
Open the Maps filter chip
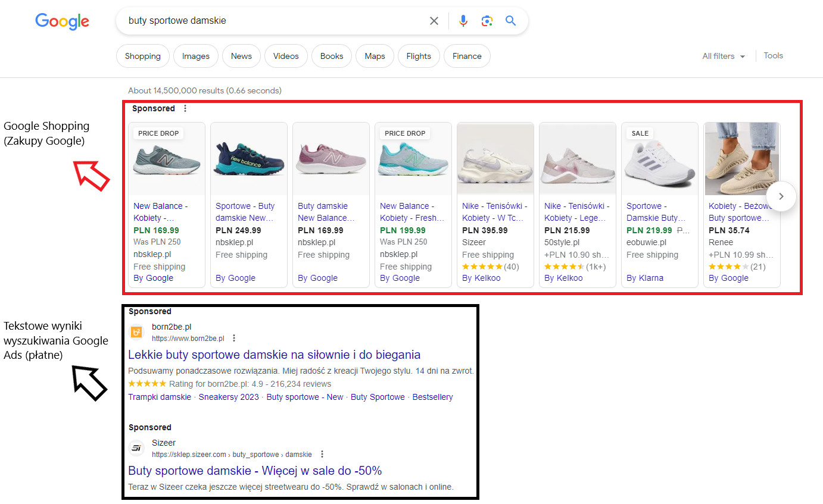(375, 56)
